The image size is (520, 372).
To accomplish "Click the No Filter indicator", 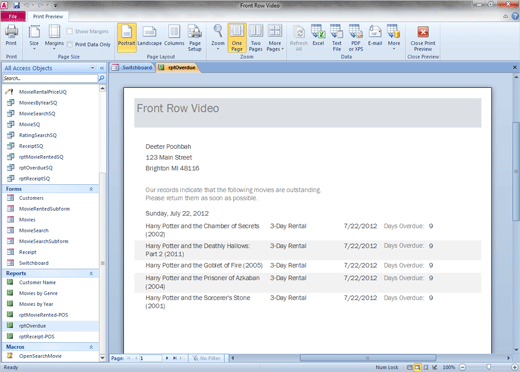I will [207, 358].
